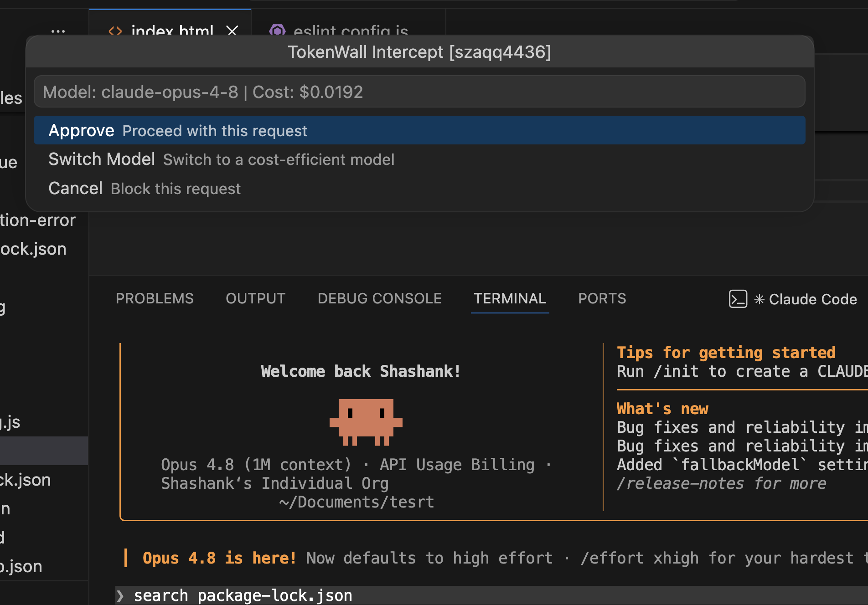Click 'What's new' heading in terminal
This screenshot has height=605, width=868.
(x=662, y=409)
